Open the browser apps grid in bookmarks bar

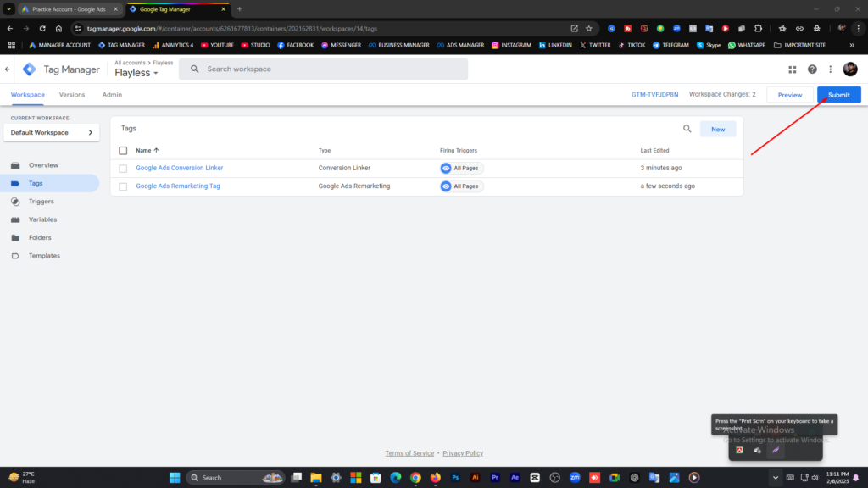(x=12, y=46)
